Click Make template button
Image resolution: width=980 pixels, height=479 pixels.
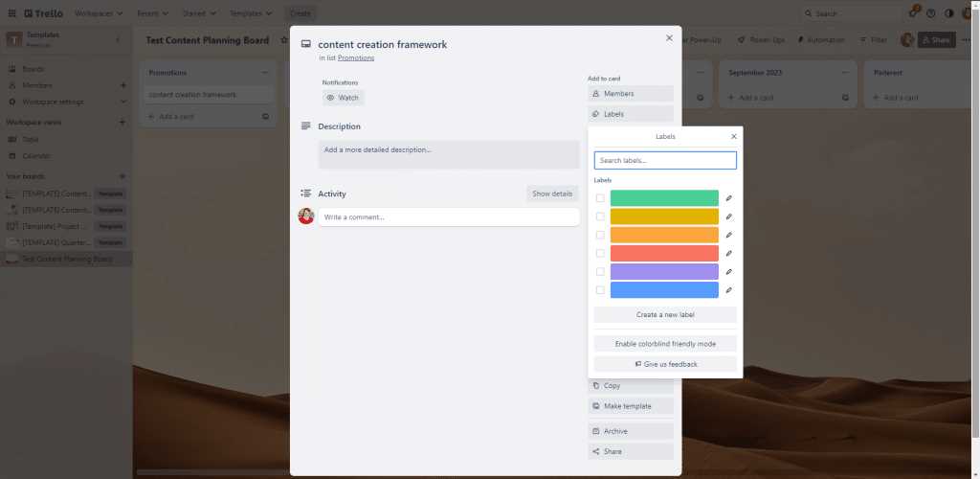click(631, 406)
